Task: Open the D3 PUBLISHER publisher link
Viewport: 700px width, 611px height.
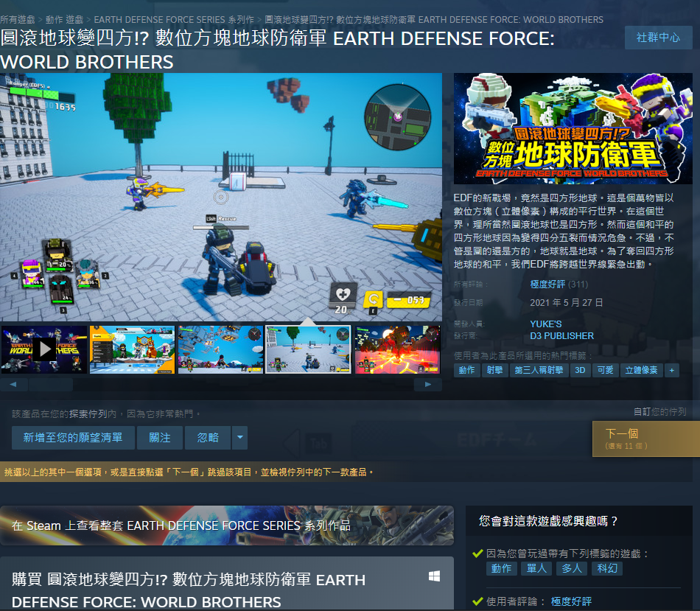Action: click(561, 336)
